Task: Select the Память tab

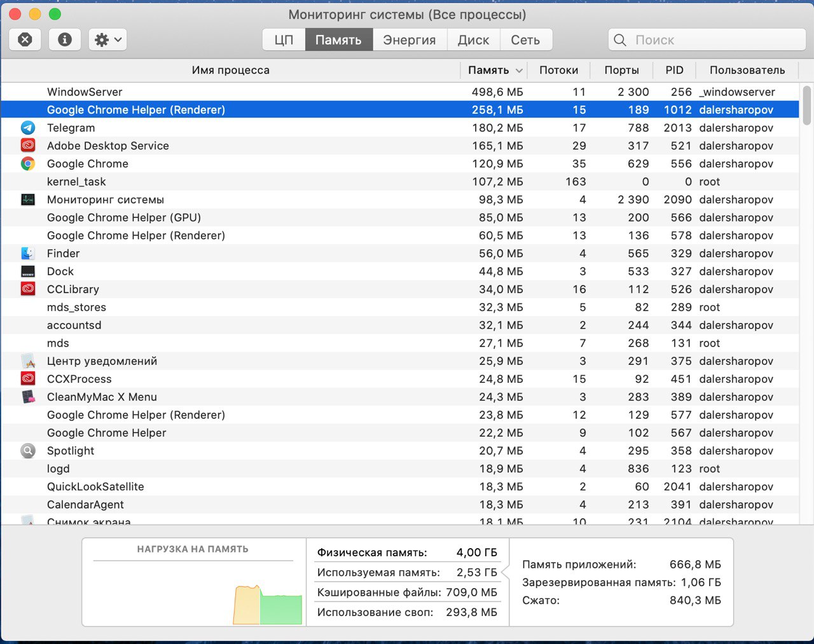Action: click(x=338, y=39)
